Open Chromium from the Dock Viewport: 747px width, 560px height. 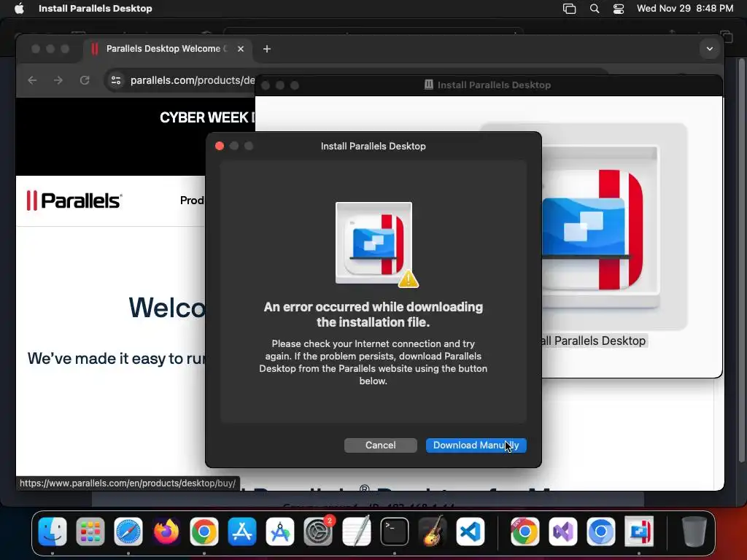point(601,532)
